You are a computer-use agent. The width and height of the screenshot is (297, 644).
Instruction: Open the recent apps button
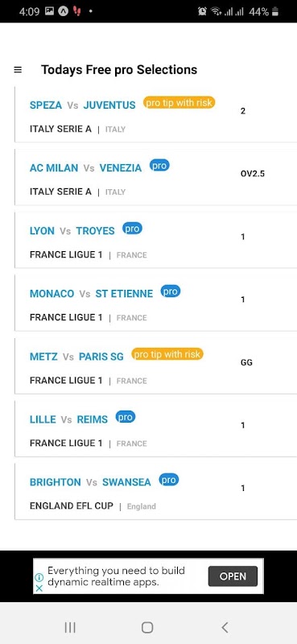pos(70,627)
